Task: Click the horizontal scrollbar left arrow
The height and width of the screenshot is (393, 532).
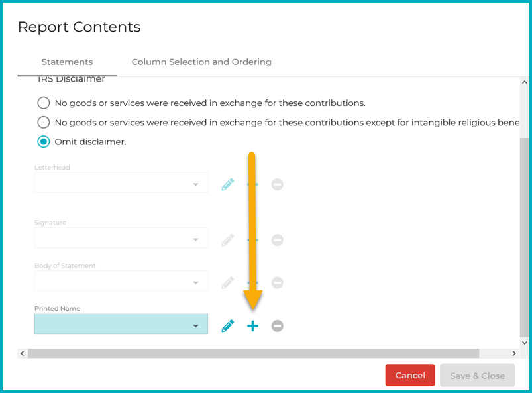Action: pos(23,353)
